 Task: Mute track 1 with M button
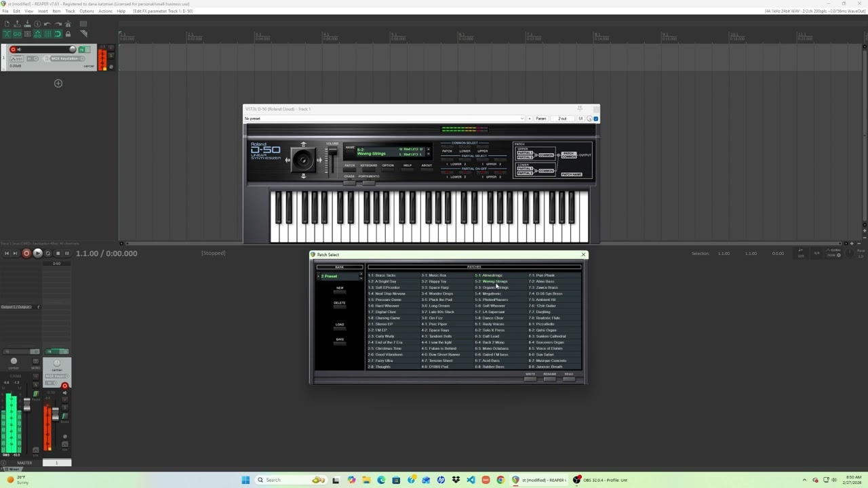click(x=111, y=47)
